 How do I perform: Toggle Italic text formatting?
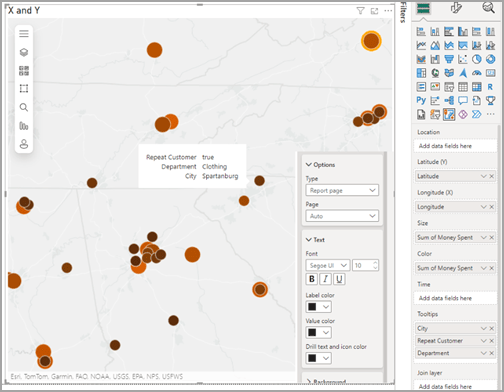point(325,279)
